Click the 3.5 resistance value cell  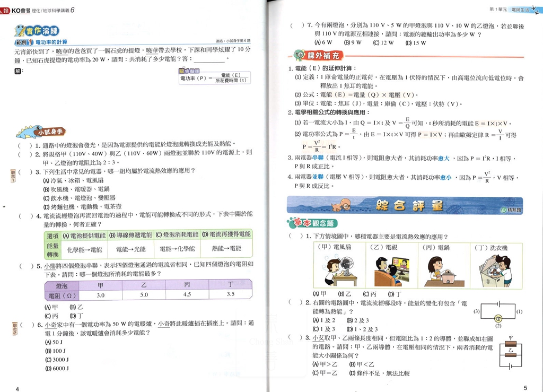pos(231,294)
